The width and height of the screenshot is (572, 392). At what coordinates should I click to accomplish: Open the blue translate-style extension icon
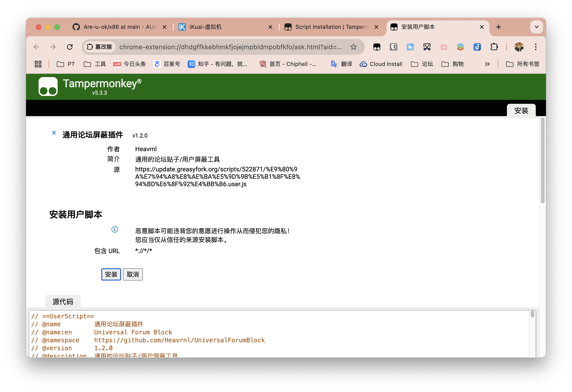tap(410, 47)
